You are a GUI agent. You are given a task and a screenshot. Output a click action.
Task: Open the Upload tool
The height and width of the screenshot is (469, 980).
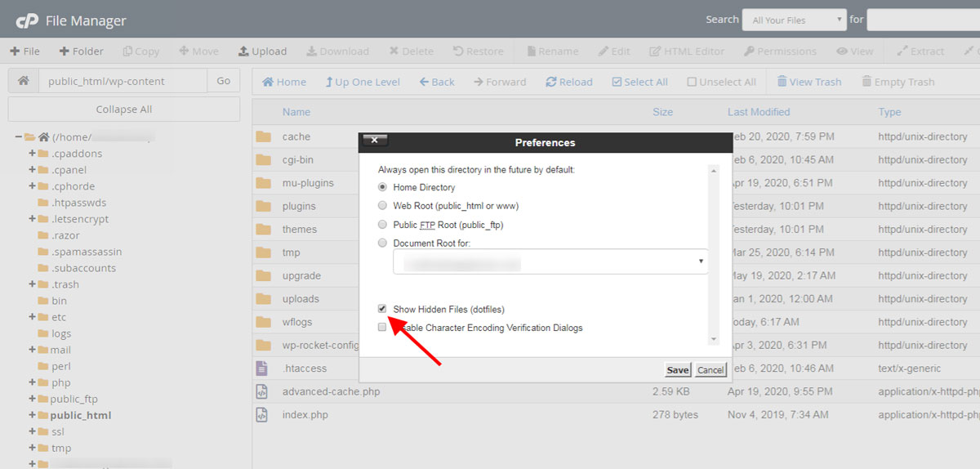coord(262,51)
